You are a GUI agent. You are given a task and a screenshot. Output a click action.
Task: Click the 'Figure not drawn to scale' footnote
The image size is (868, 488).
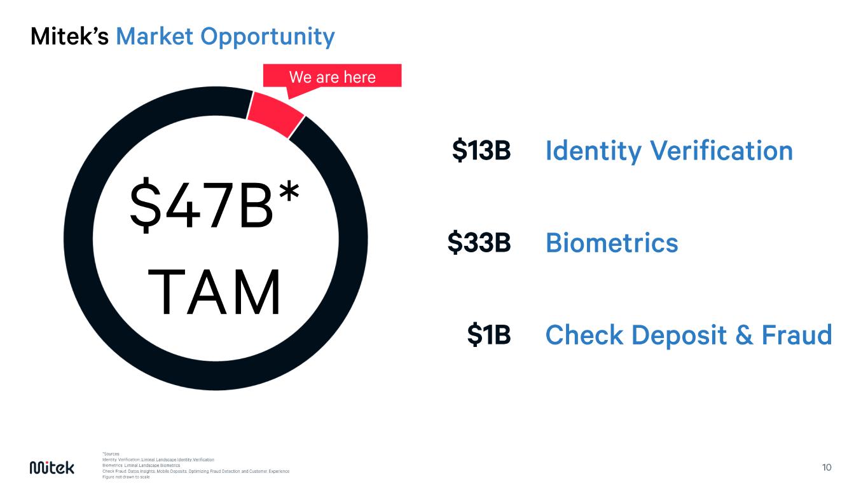tap(125, 477)
